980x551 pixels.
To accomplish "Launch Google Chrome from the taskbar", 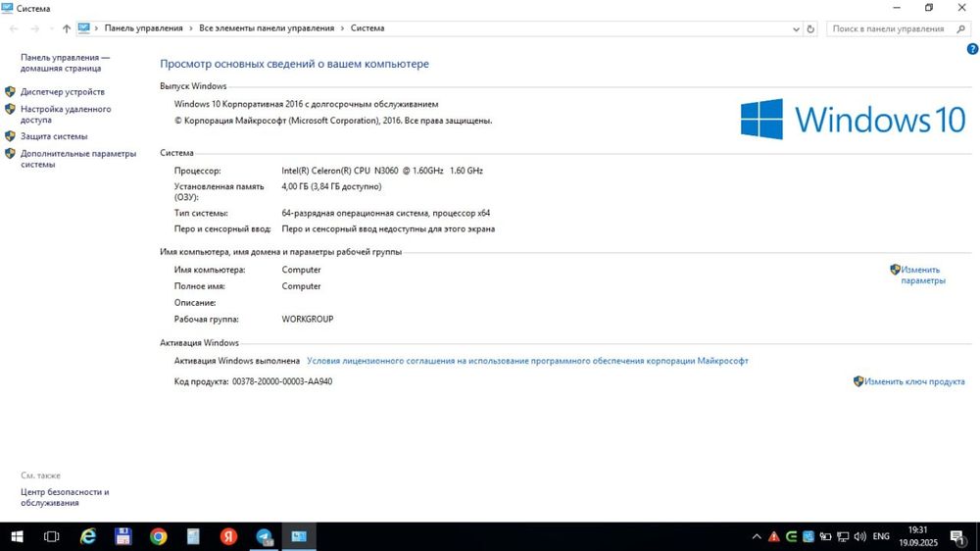I will [x=158, y=536].
